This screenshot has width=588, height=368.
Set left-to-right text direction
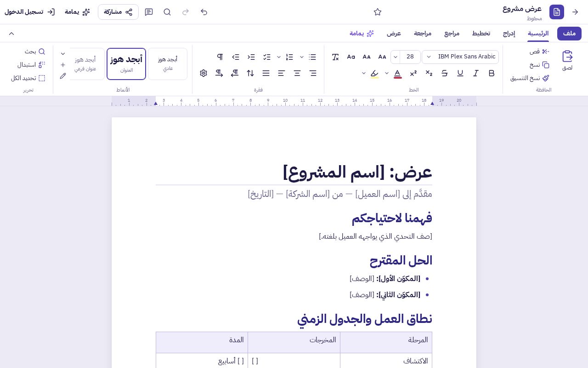coord(219,73)
